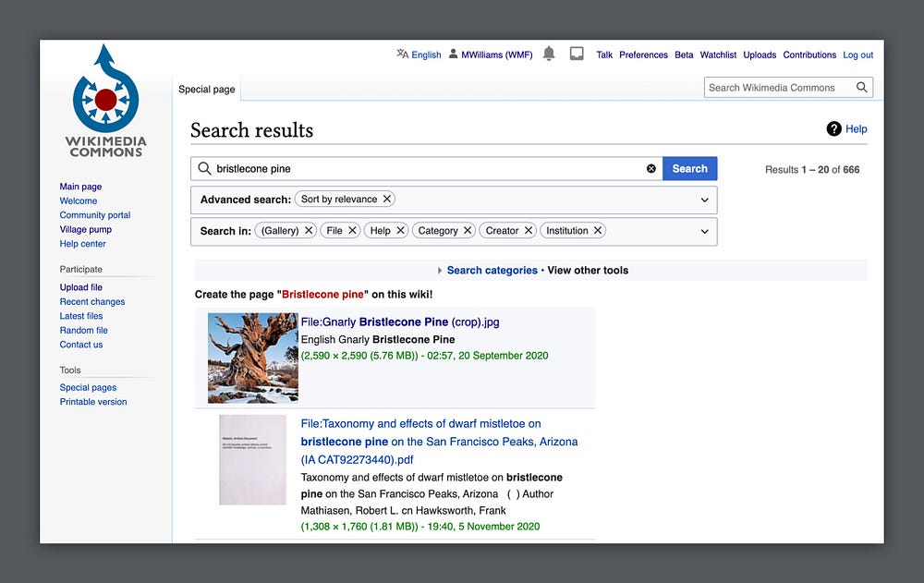Click the magnifier in Search Wikimedia Commons box
Screen dimensions: 924x583
861,87
